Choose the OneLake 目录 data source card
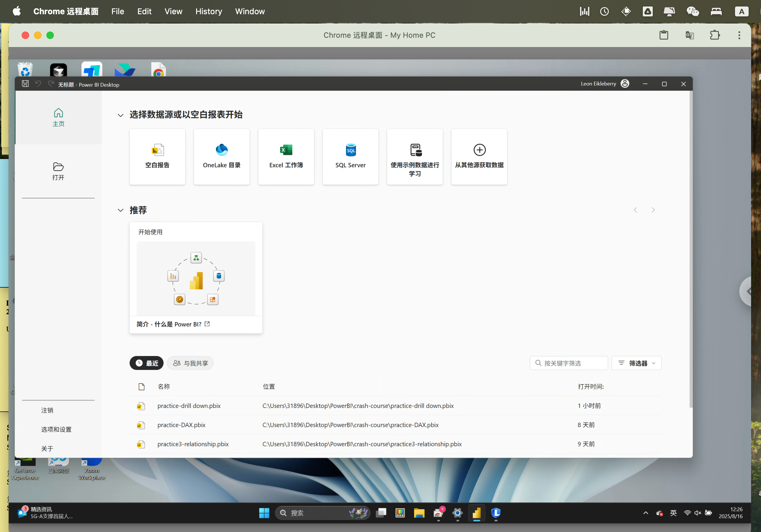Screen dimensions: 761x532 point(222,157)
